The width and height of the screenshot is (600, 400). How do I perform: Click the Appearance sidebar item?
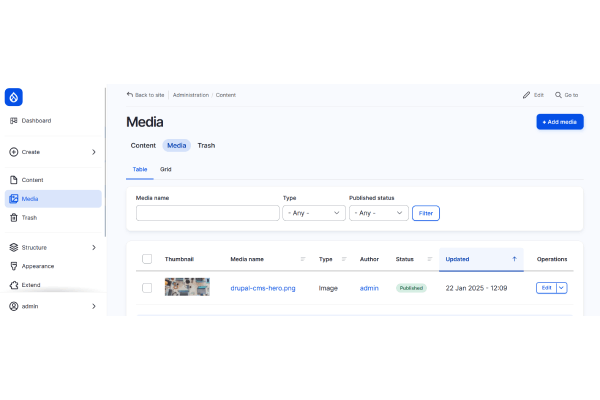(38, 266)
